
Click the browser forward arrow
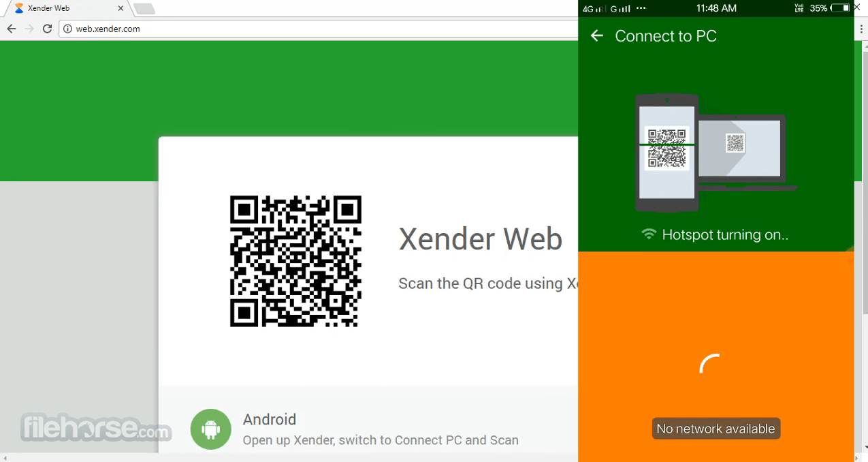(29, 29)
